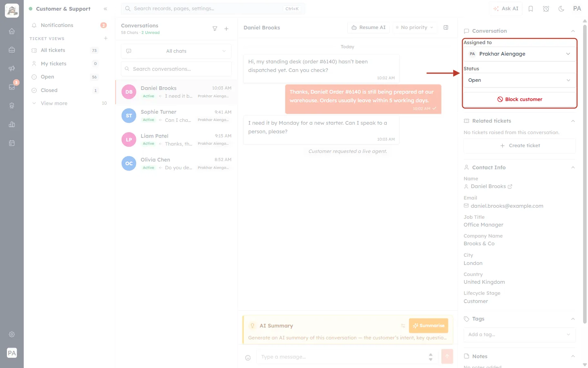
Task: Open the bookmark icon in top bar
Action: pos(530,9)
